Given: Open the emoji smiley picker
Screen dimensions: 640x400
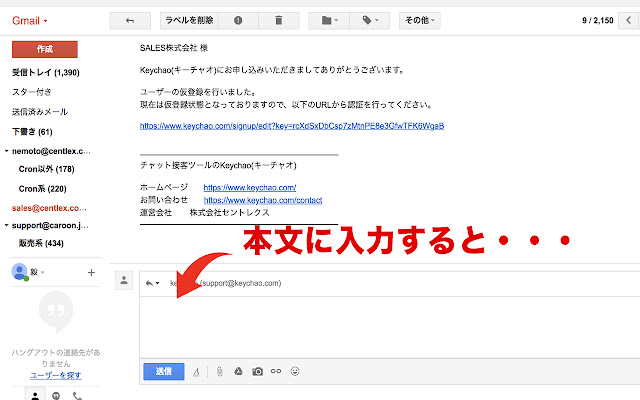Looking at the screenshot, I should point(295,371).
